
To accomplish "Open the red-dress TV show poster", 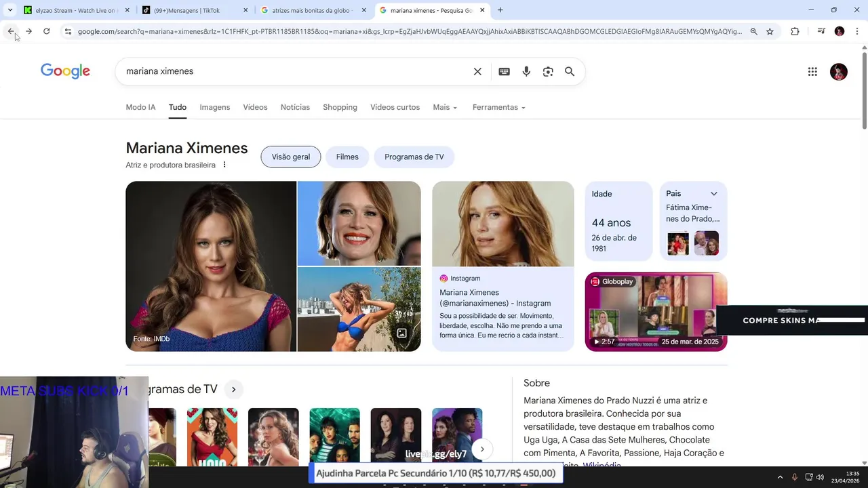I will click(x=212, y=436).
